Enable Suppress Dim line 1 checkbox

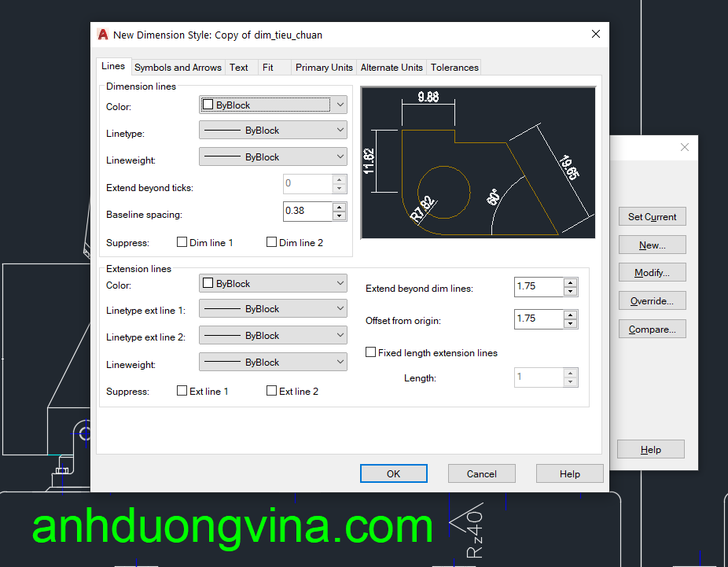[182, 243]
